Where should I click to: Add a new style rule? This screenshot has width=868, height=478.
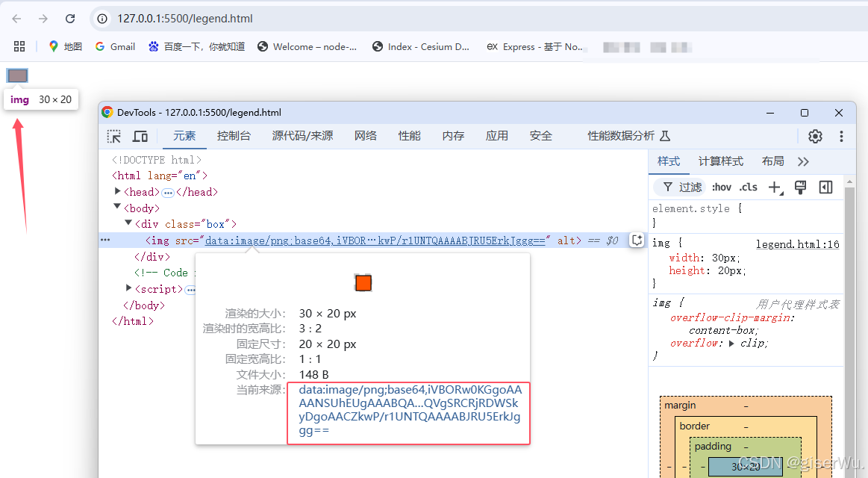pyautogui.click(x=775, y=187)
